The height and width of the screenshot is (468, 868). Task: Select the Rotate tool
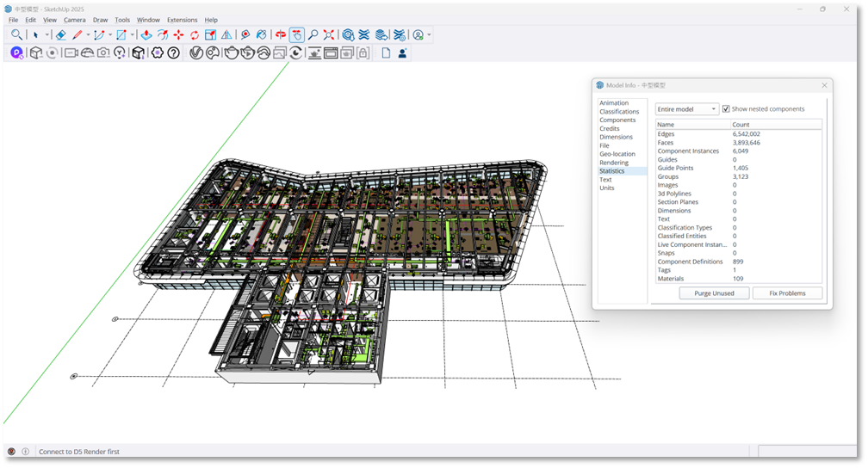pos(195,35)
